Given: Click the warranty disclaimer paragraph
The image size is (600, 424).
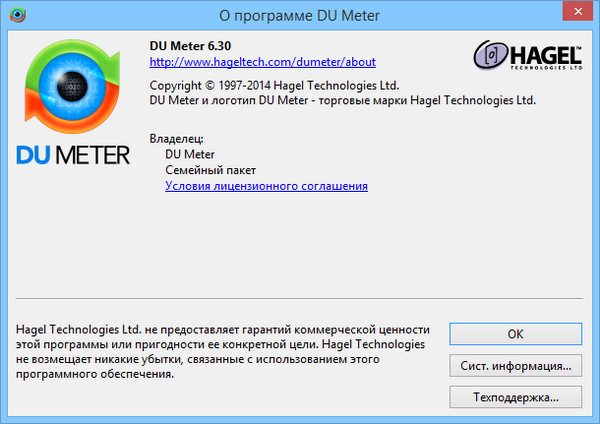Looking at the screenshot, I should (223, 351).
